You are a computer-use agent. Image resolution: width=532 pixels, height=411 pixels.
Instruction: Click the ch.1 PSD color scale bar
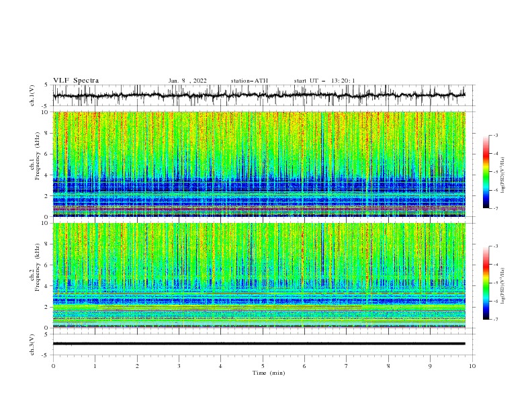486,172
